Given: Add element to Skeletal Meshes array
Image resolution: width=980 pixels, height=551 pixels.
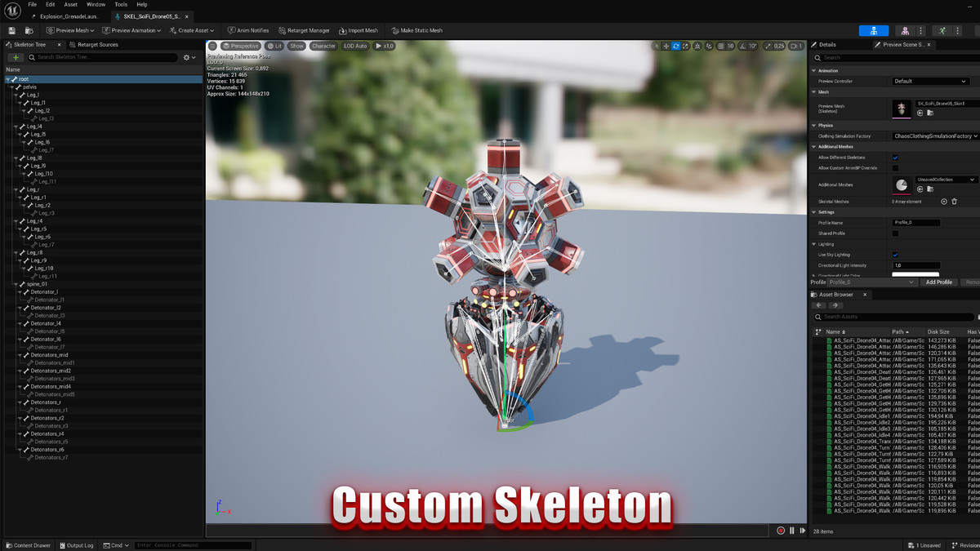Looking at the screenshot, I should tap(944, 202).
